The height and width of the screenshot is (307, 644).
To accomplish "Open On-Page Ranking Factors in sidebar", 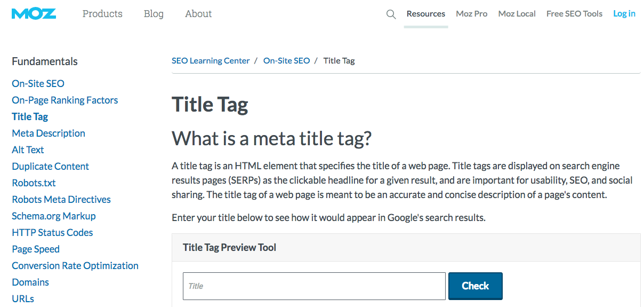I will (65, 100).
